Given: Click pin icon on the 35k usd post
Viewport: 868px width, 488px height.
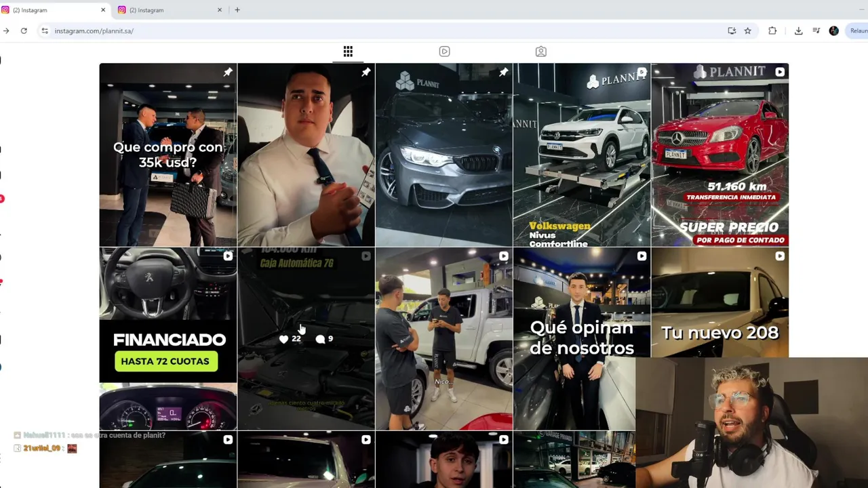Looking at the screenshot, I should tap(228, 72).
